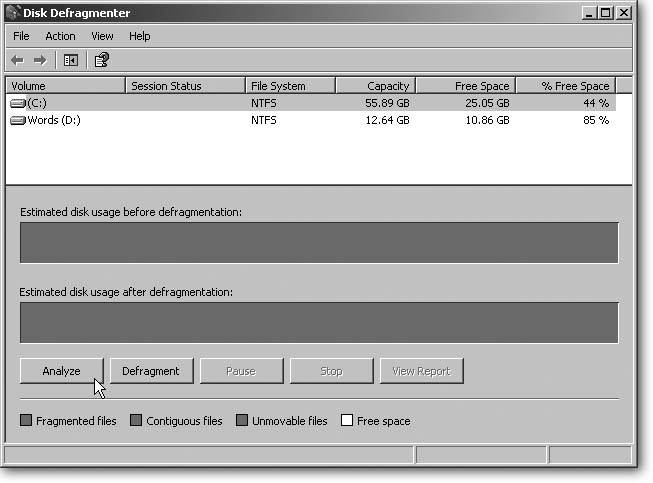
Task: Click the 10.86 GB free space cell
Action: point(487,120)
